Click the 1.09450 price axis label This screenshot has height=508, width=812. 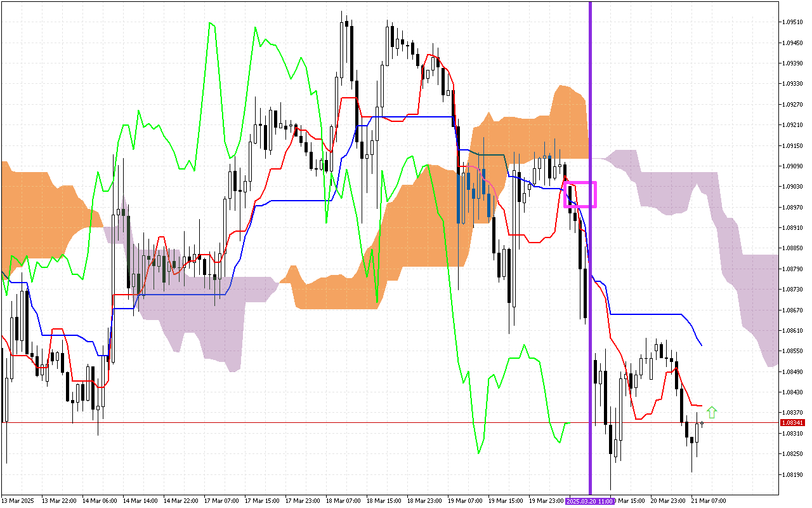click(792, 43)
